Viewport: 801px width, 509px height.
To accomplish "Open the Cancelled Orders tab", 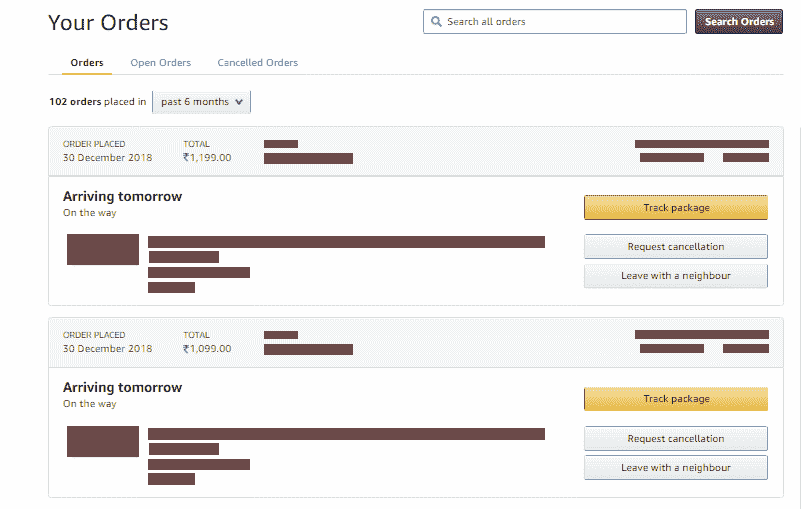I will point(257,63).
